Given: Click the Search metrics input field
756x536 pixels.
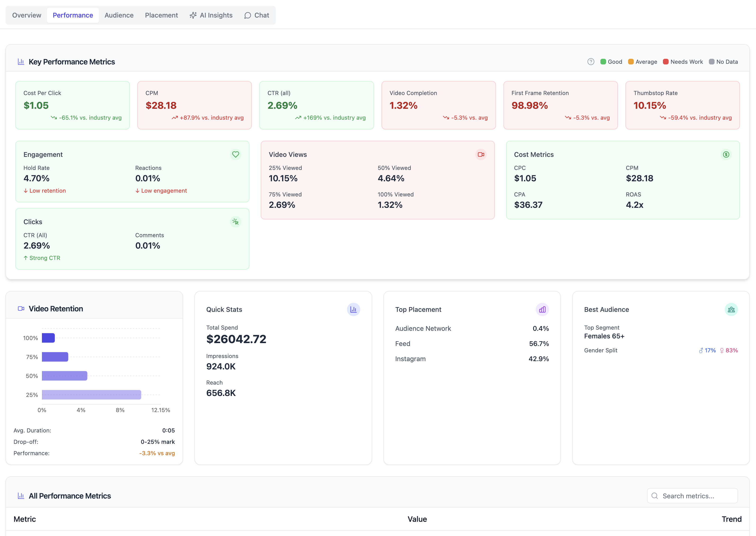Looking at the screenshot, I should click(x=693, y=496).
